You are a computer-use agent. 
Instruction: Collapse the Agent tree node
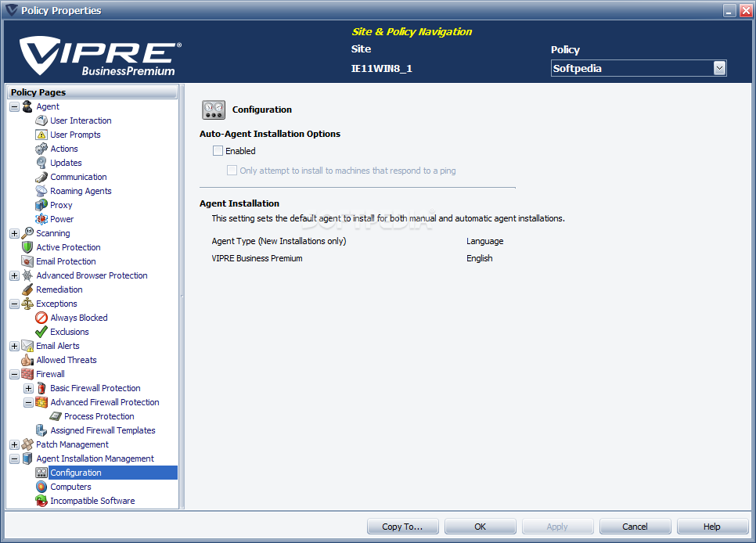[x=14, y=106]
